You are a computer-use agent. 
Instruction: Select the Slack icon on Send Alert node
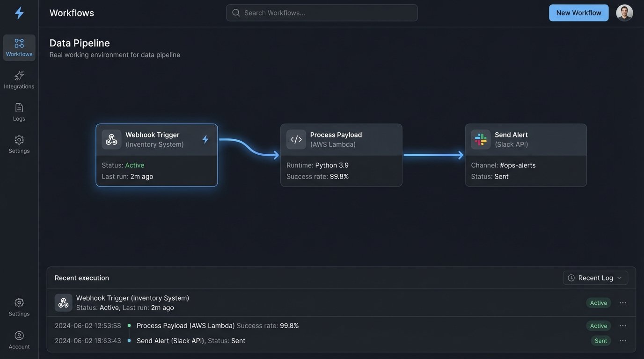click(480, 138)
